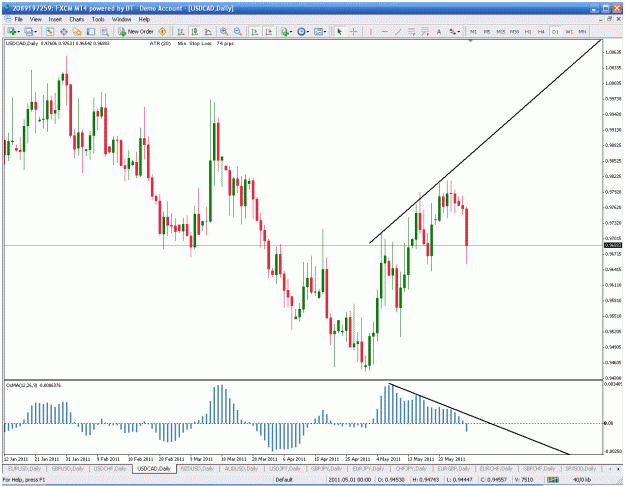Screen dimensions: 625x486
Task: Zoom out of the chart
Action: (238, 31)
